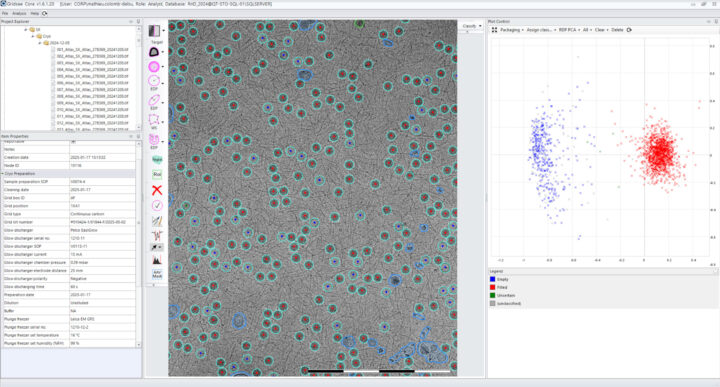Click the green Uncertain legend swatch
Image resolution: width=720 pixels, height=387 pixels.
493,295
